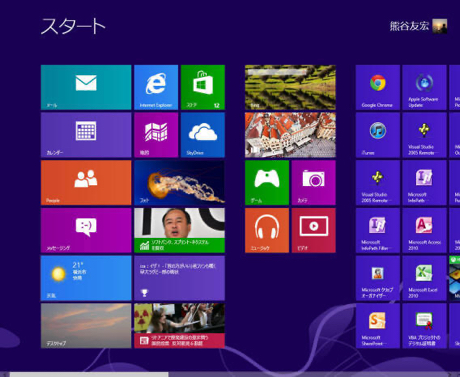The width and height of the screenshot is (460, 377).
Task: Open Microsoft InfoPath Filler tile
Action: [x=378, y=230]
